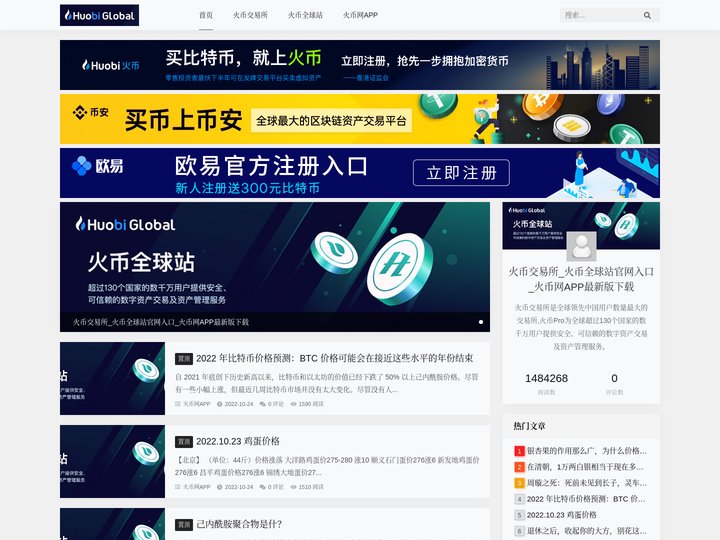Open hot article 周瑜之死
The image size is (720, 540).
coord(586,483)
